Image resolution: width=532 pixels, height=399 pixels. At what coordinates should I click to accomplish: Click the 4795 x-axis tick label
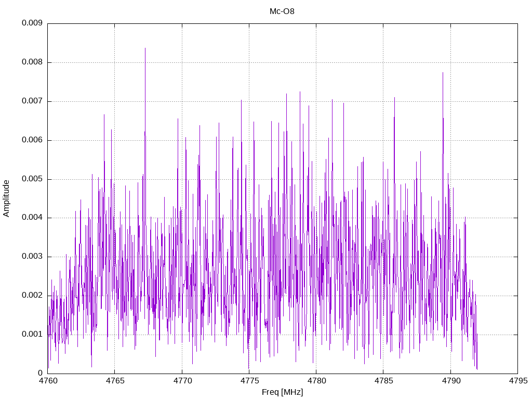pos(518,381)
